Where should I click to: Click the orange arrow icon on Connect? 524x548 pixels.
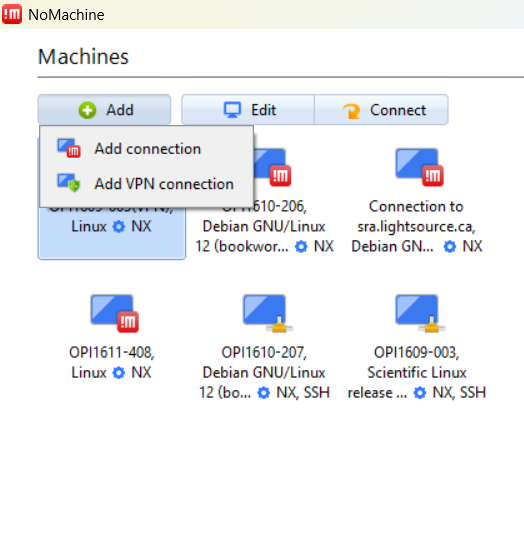tap(351, 111)
